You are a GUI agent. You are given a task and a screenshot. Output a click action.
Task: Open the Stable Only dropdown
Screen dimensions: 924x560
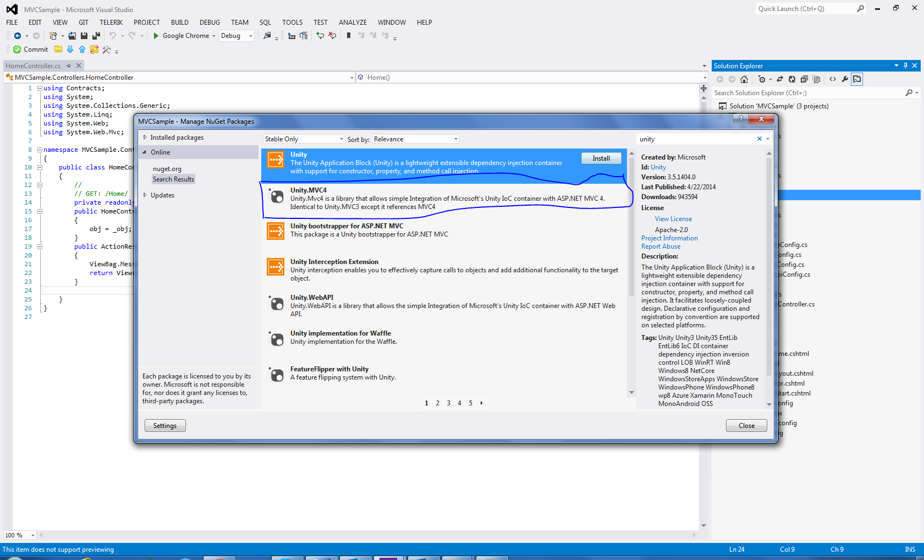304,139
